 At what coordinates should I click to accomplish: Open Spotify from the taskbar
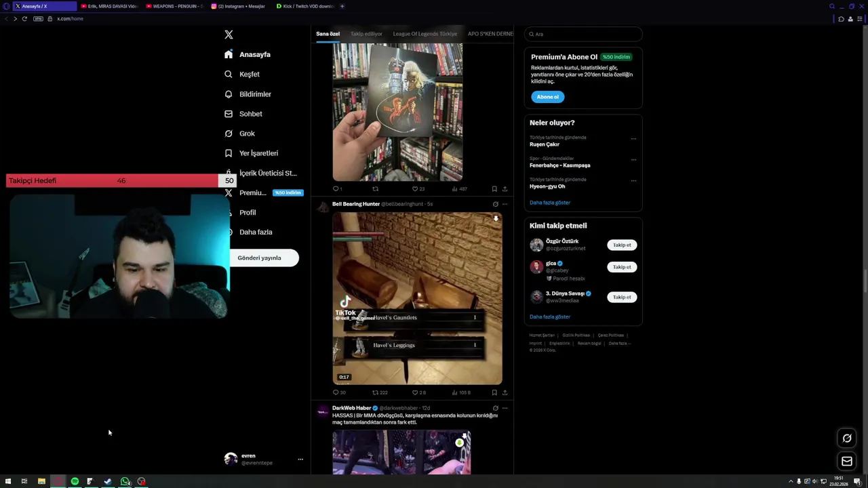[75, 481]
